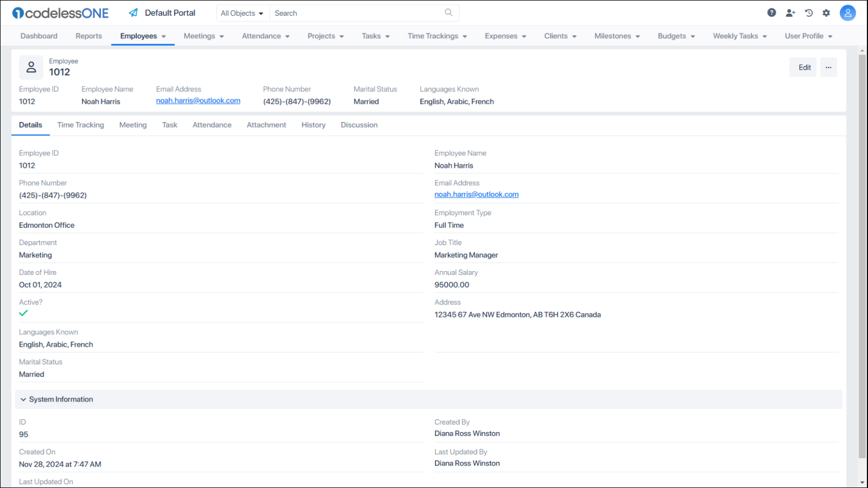Open the Attendance tab of the record

coord(212,125)
